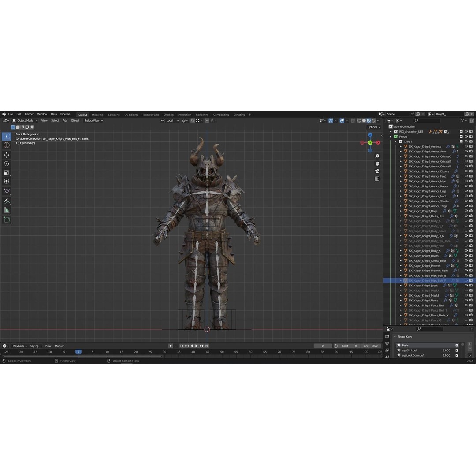Viewport: 476px width, 476px height.
Task: Click the Blender logo menu icon
Action: [4, 114]
